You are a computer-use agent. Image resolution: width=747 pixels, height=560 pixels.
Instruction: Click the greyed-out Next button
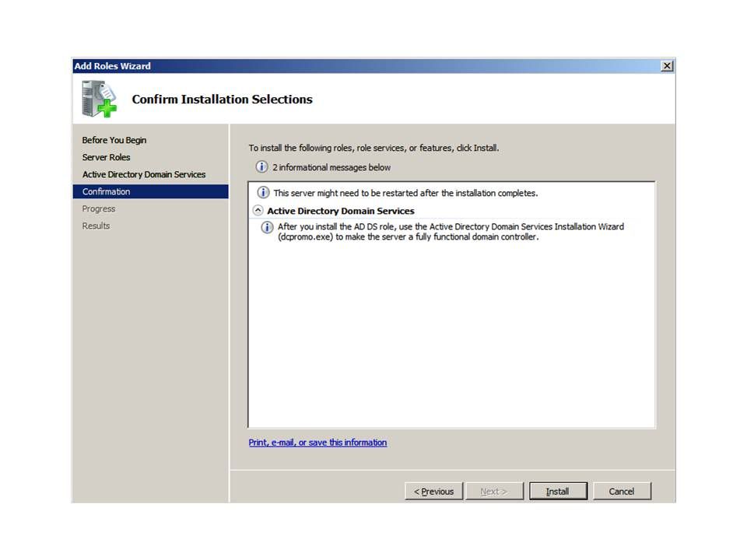(x=494, y=492)
